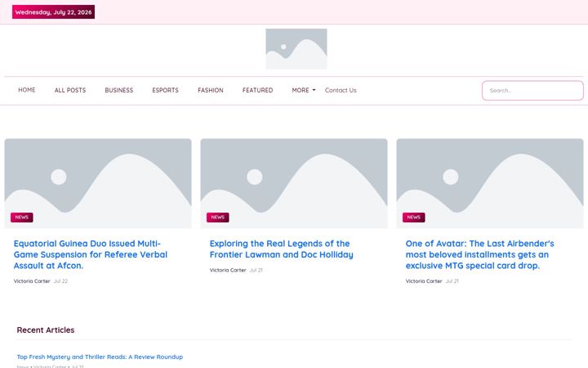Image resolution: width=588 pixels, height=368 pixels.
Task: Open the Frontier Lawman article thumbnail
Action: [294, 184]
